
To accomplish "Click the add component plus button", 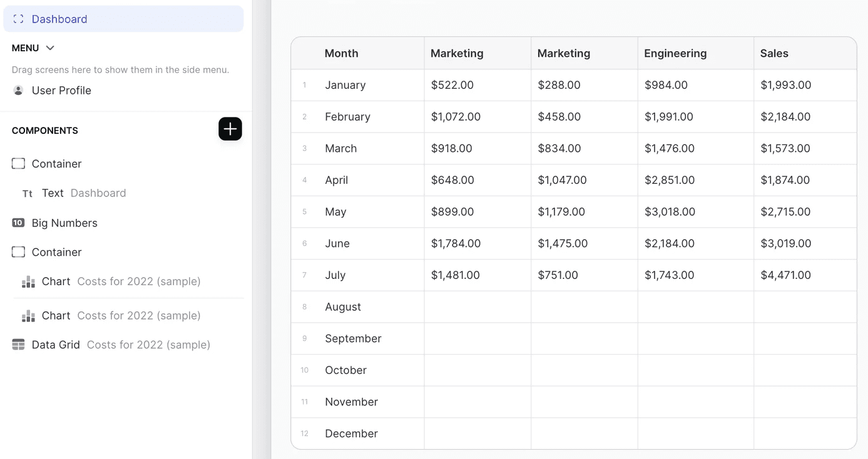I will tap(230, 129).
